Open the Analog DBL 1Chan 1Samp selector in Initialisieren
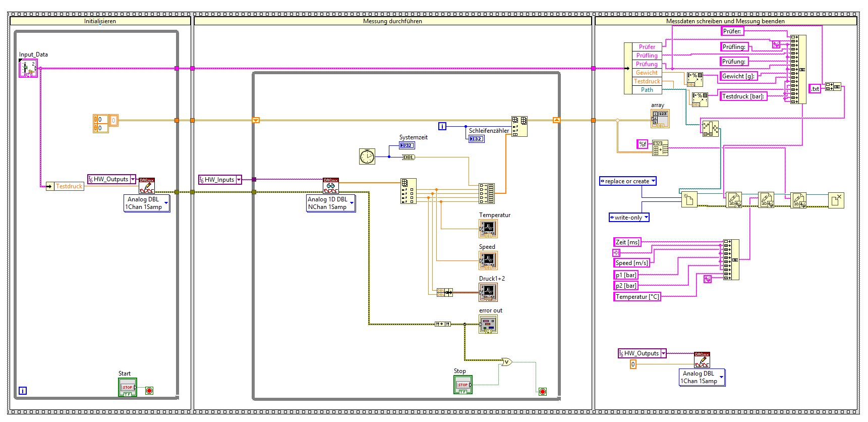Viewport: 868px width, 422px height. point(166,203)
